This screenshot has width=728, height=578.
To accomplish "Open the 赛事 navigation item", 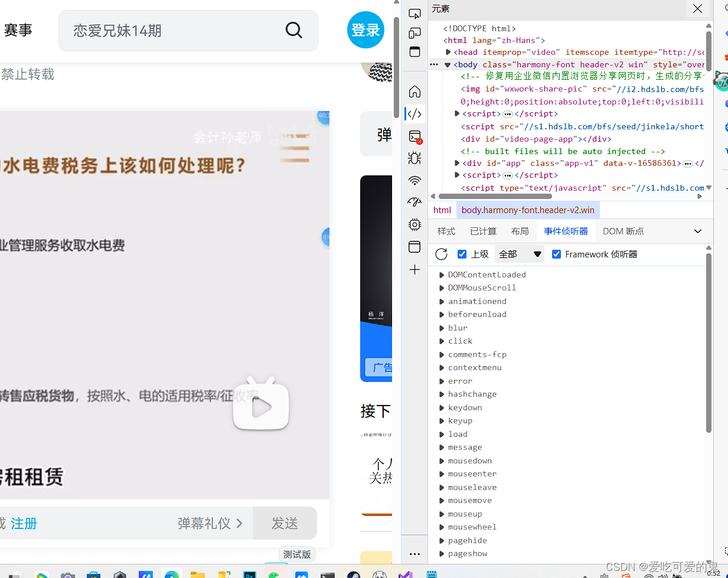I will [18, 30].
